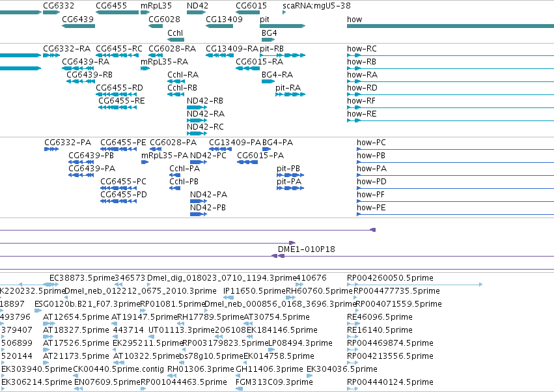Click the how gene label
Screen dimensions: 554x392
coord(354,19)
